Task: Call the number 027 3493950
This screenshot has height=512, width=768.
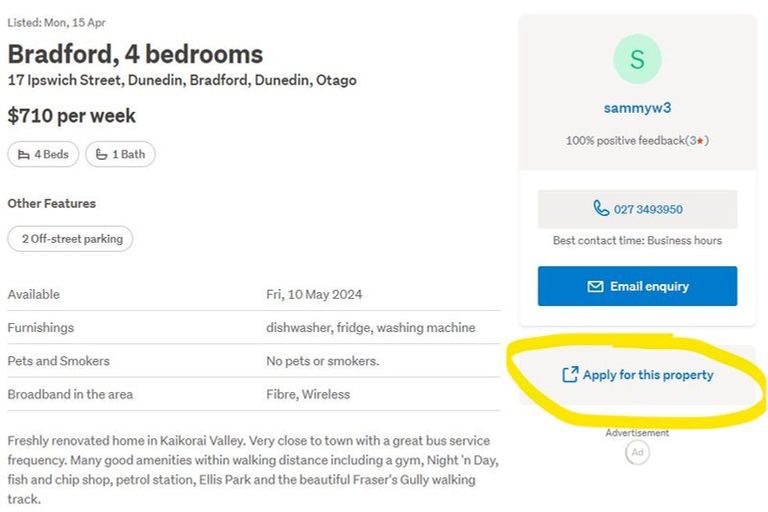Action: (x=648, y=209)
